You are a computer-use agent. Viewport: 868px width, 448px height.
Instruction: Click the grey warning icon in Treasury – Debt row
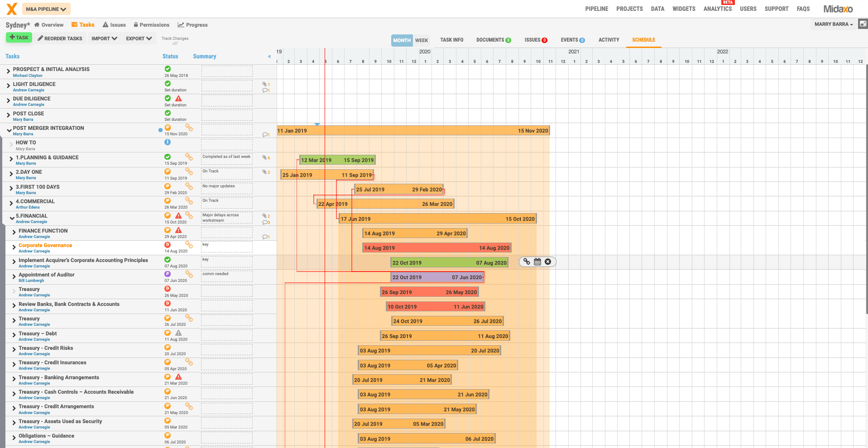point(178,333)
